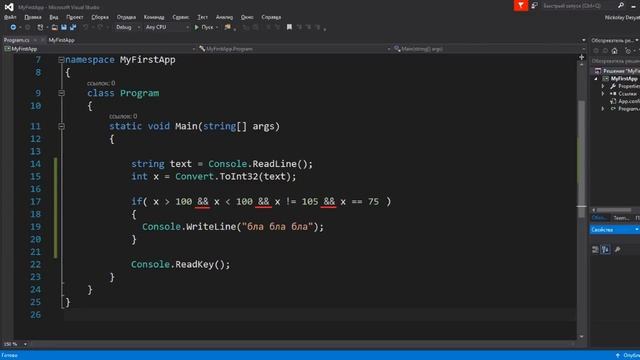Screen dimensions: 640x360
Task: Open the Файл menu
Action: 10,17
